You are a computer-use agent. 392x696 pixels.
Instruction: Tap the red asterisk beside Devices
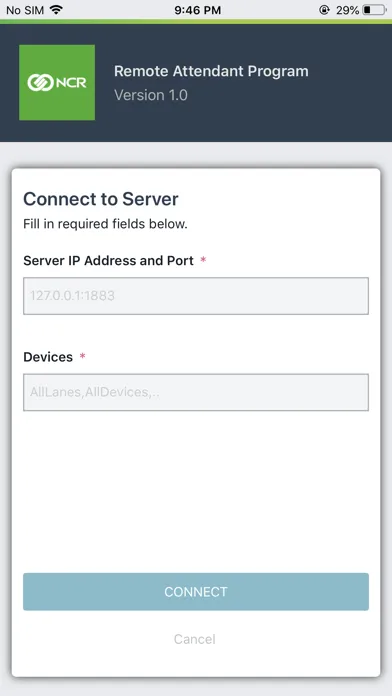[x=82, y=356]
